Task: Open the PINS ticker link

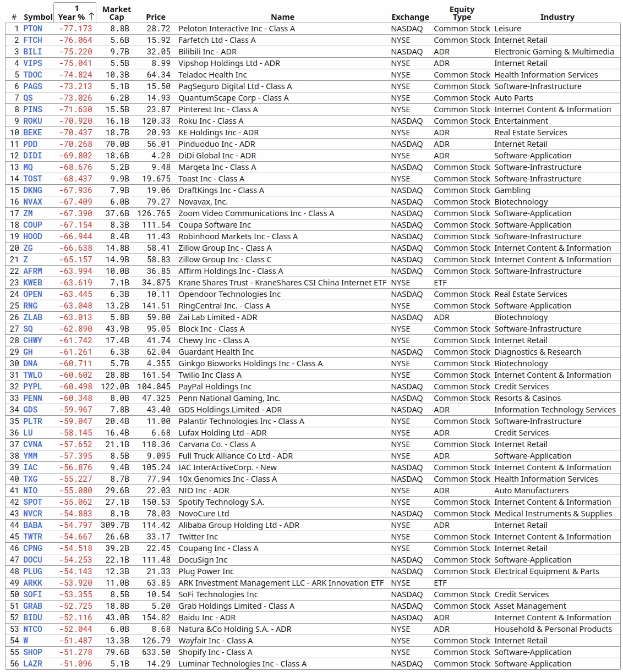Action: coord(32,109)
